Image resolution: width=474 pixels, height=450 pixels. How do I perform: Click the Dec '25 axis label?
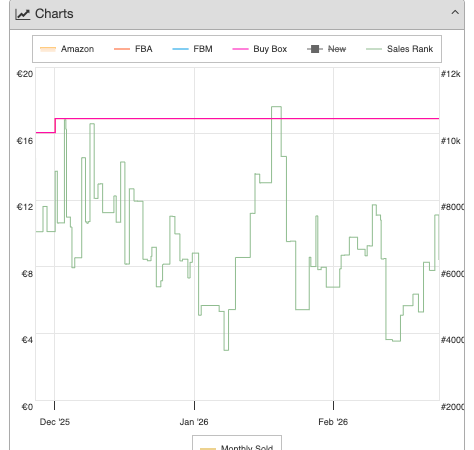[55, 422]
